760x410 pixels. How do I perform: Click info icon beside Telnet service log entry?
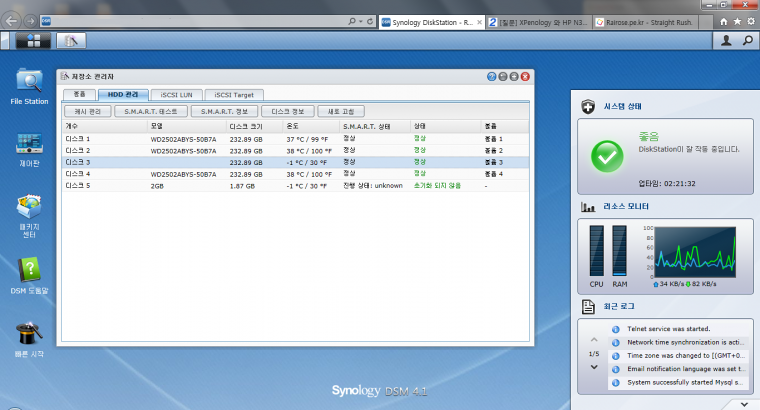point(616,329)
